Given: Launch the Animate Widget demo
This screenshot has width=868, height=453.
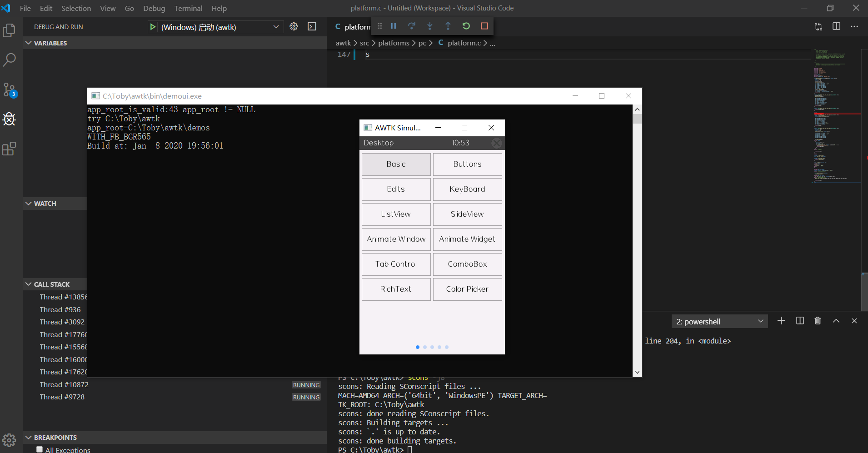Looking at the screenshot, I should tap(467, 239).
